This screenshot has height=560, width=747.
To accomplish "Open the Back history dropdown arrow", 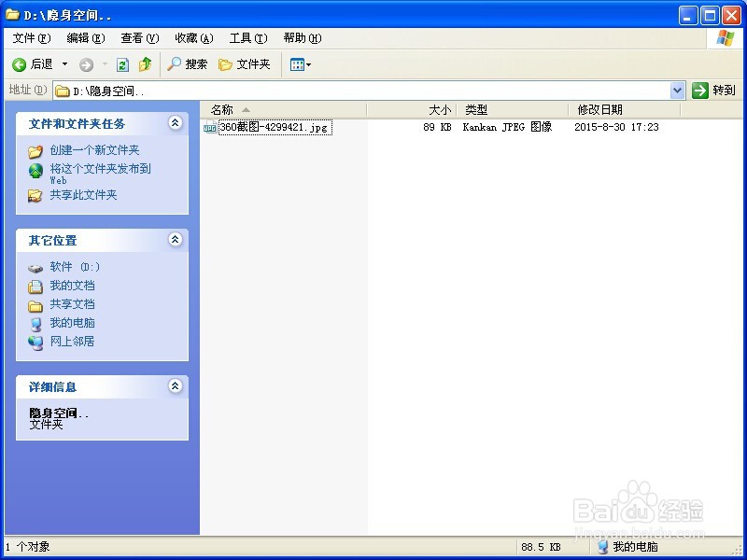I will (64, 64).
